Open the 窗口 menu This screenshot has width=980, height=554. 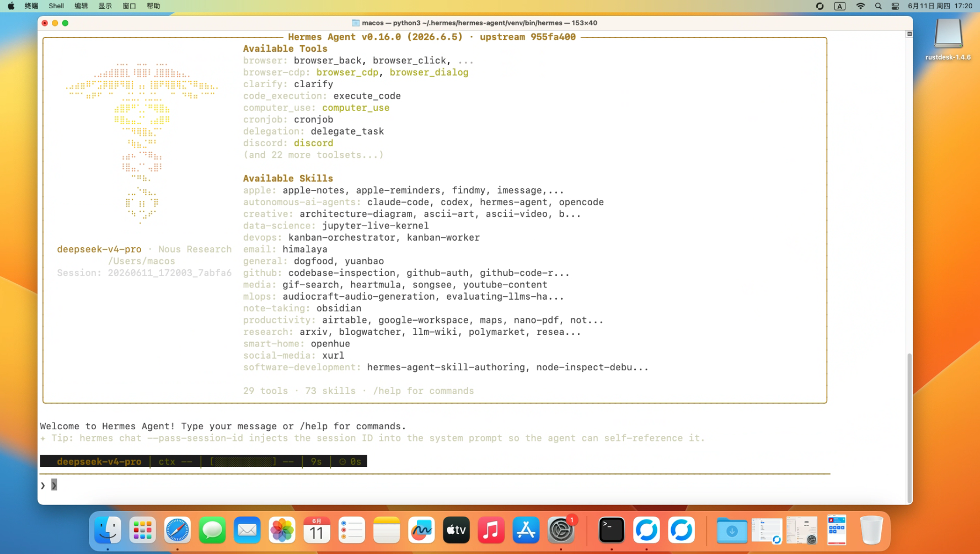130,6
